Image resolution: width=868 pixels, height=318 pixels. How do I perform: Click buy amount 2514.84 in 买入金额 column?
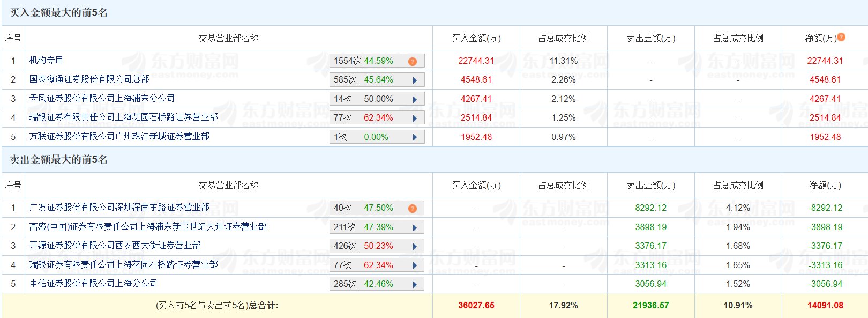pyautogui.click(x=476, y=117)
